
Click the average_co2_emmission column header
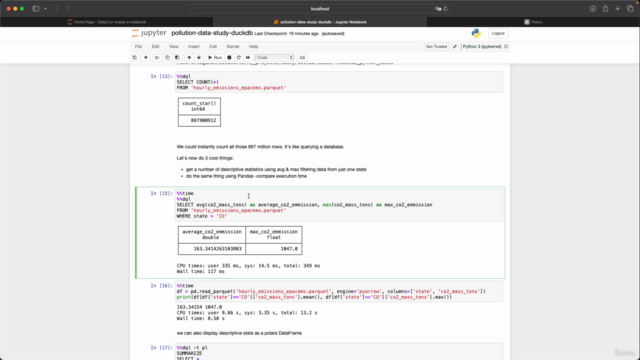[x=212, y=232]
